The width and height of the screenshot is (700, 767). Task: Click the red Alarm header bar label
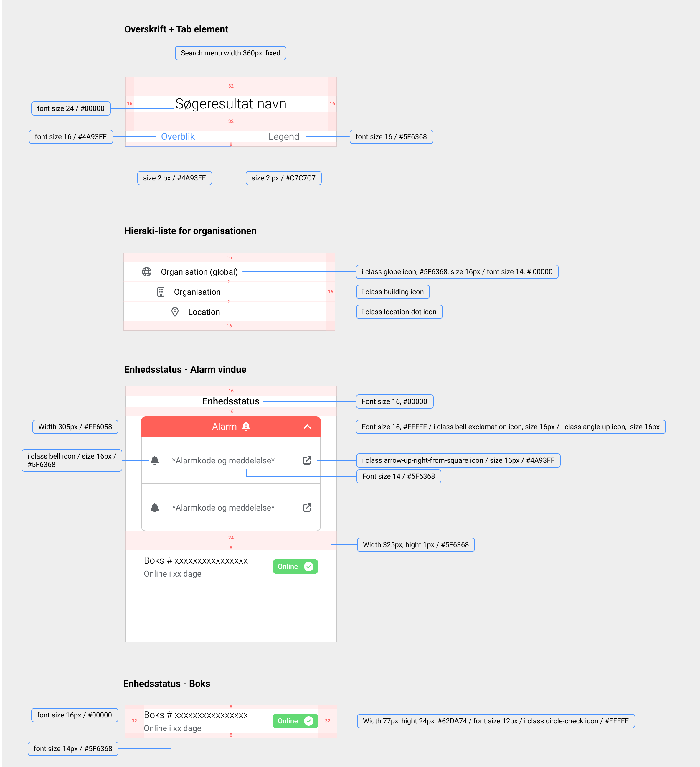coord(224,427)
